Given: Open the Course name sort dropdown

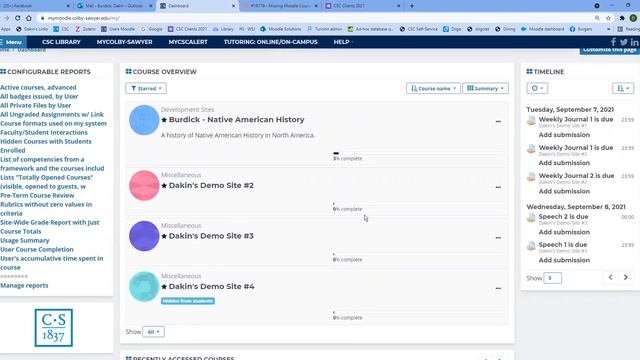Looking at the screenshot, I should (x=433, y=88).
